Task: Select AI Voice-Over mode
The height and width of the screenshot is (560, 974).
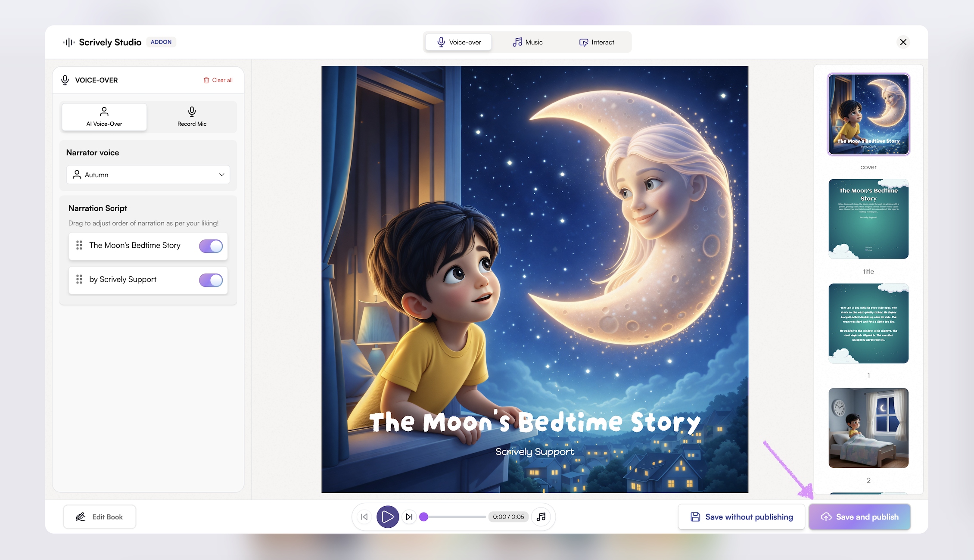Action: pyautogui.click(x=104, y=117)
